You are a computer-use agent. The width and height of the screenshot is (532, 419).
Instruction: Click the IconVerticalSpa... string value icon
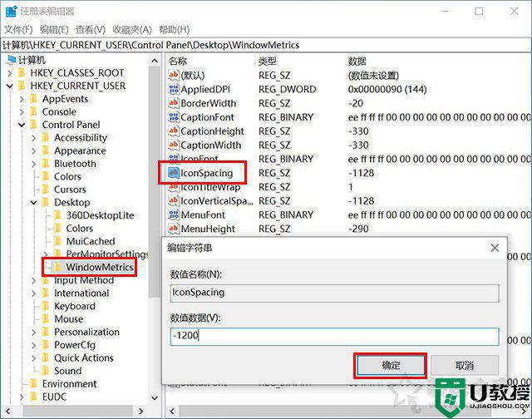[174, 201]
